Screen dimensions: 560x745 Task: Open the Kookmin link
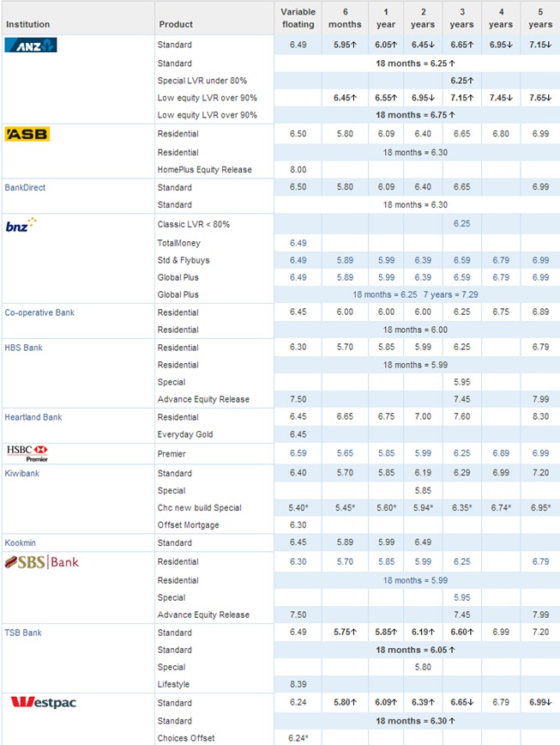tap(21, 542)
